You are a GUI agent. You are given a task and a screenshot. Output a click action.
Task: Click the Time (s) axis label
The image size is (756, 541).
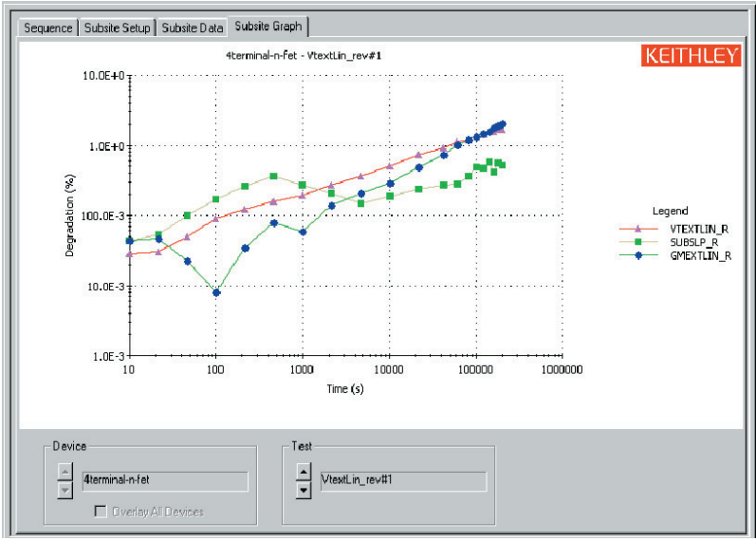[x=344, y=388]
